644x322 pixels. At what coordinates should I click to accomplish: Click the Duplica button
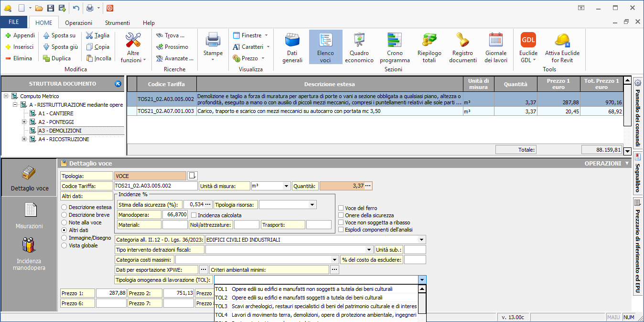pos(56,58)
